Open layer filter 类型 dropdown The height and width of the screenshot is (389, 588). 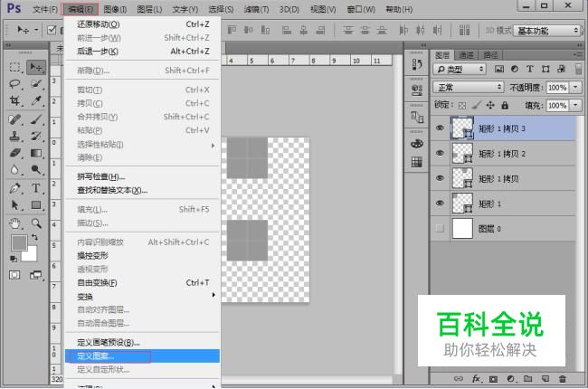460,69
